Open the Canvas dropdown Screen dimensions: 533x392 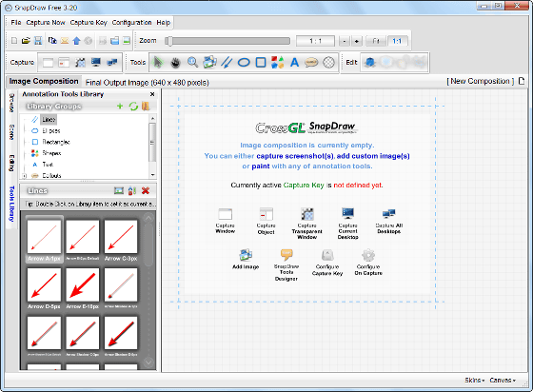[503, 381]
